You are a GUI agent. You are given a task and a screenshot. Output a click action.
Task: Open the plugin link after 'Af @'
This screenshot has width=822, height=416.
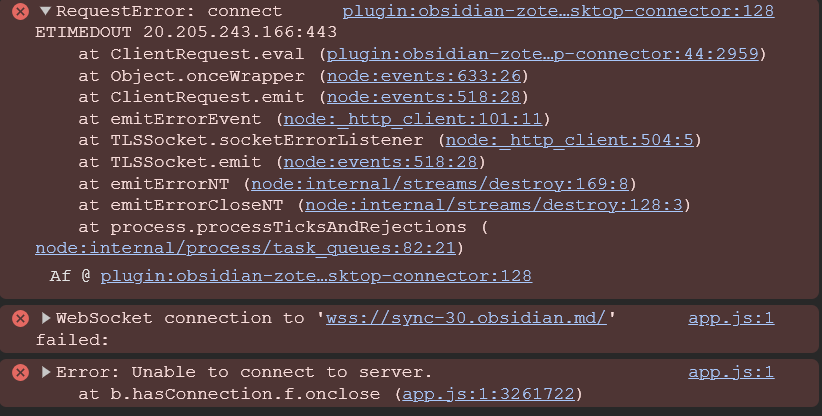[x=316, y=275]
